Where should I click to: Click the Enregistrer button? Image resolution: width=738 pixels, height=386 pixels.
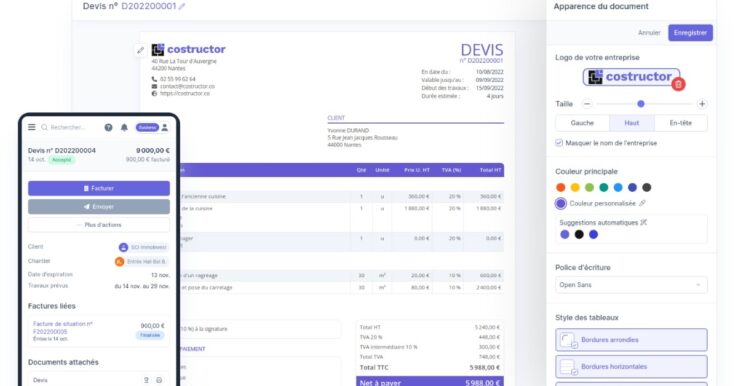click(690, 33)
